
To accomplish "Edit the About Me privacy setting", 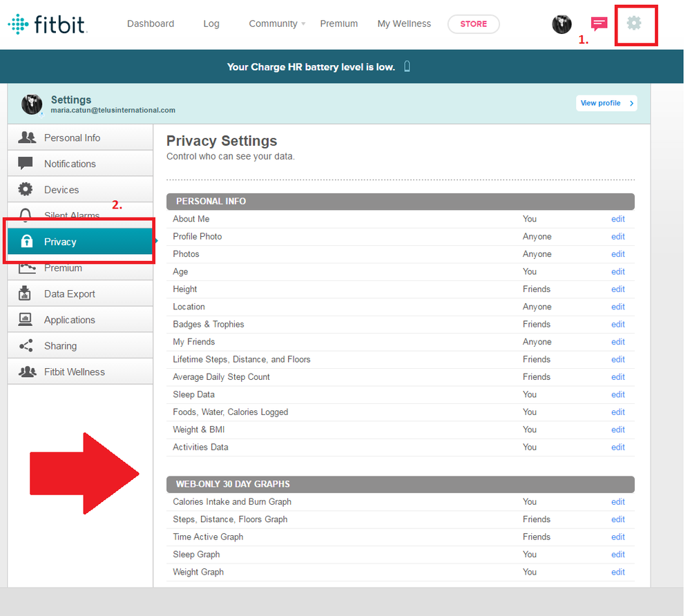I will (x=618, y=219).
